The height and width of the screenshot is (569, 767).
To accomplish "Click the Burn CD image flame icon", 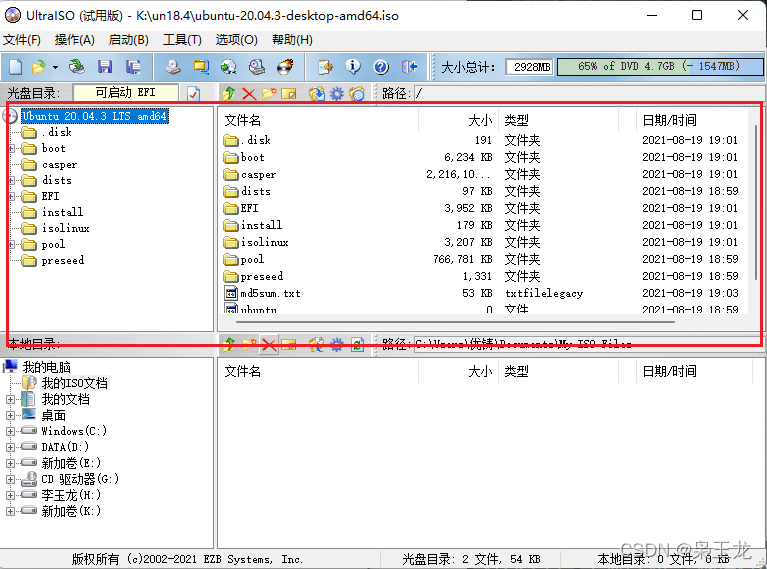I will pos(286,67).
